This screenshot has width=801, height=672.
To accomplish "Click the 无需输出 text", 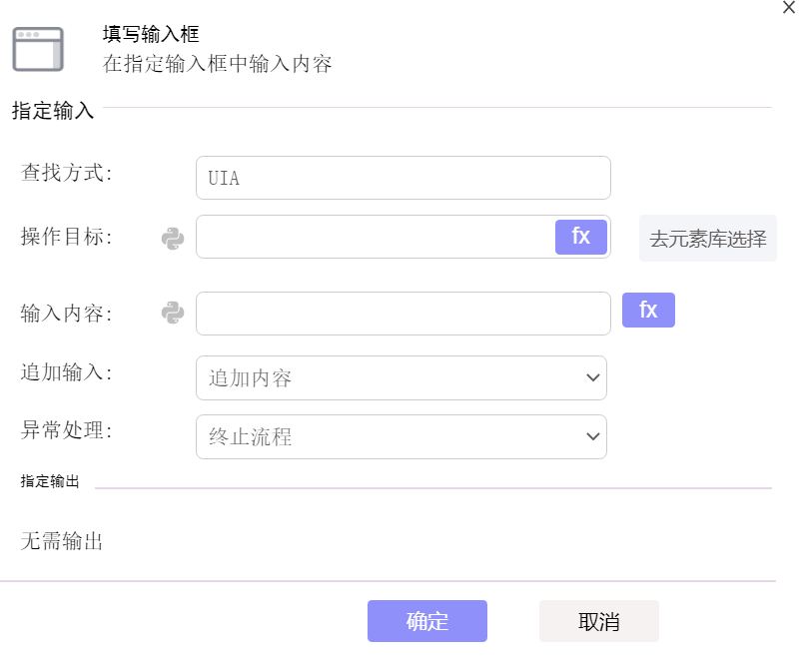I will click(x=62, y=541).
